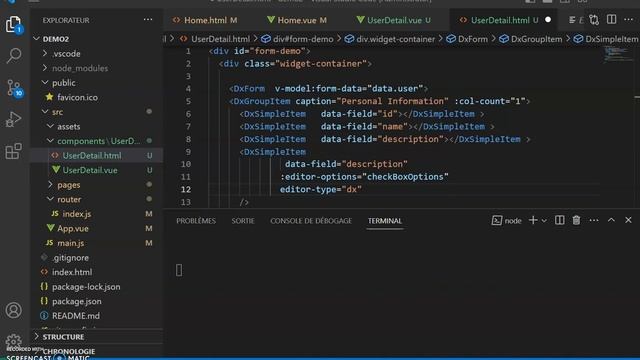Click UserDetail.html breadcrumb segment

(215, 39)
